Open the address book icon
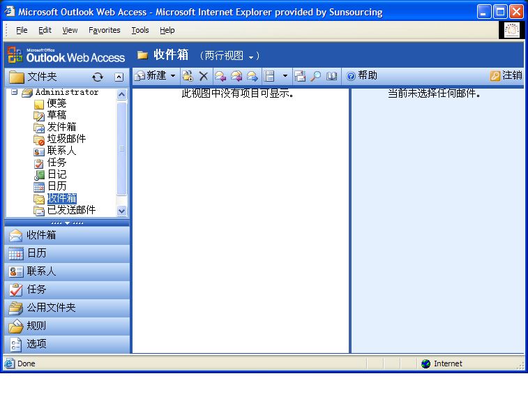The image size is (528, 420). tap(332, 76)
